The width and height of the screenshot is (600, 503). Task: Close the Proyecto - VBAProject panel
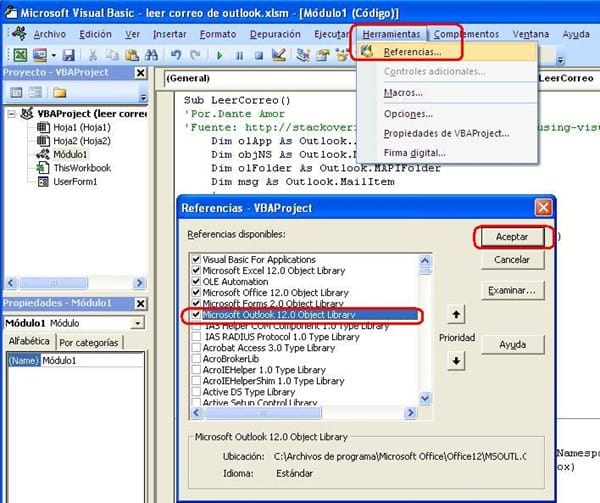141,73
